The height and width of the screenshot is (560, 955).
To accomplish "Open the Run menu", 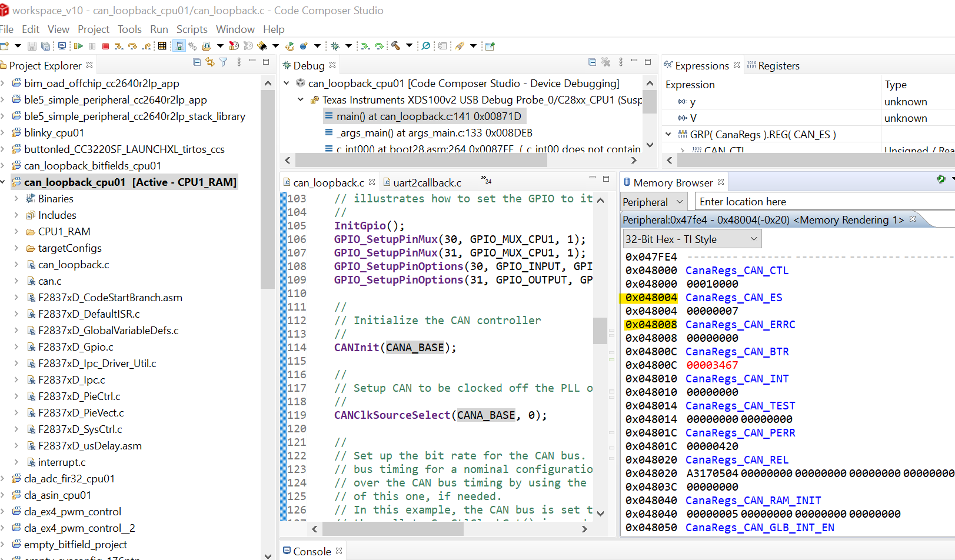I will point(159,29).
